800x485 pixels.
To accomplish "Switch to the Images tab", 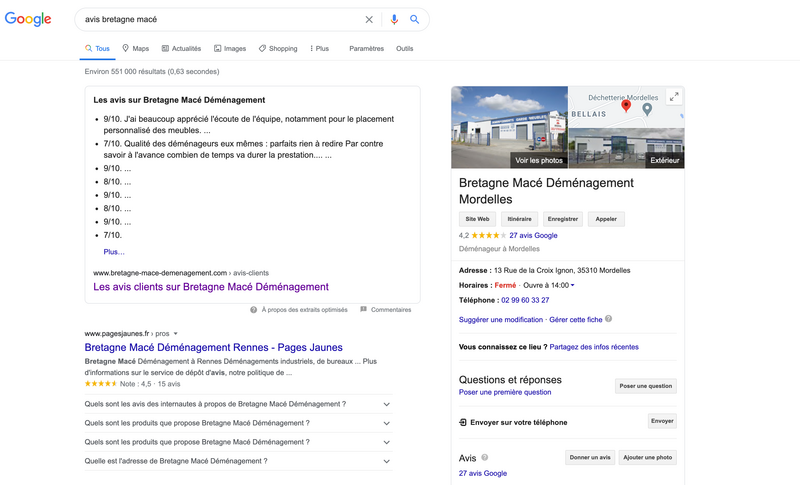I will point(230,48).
